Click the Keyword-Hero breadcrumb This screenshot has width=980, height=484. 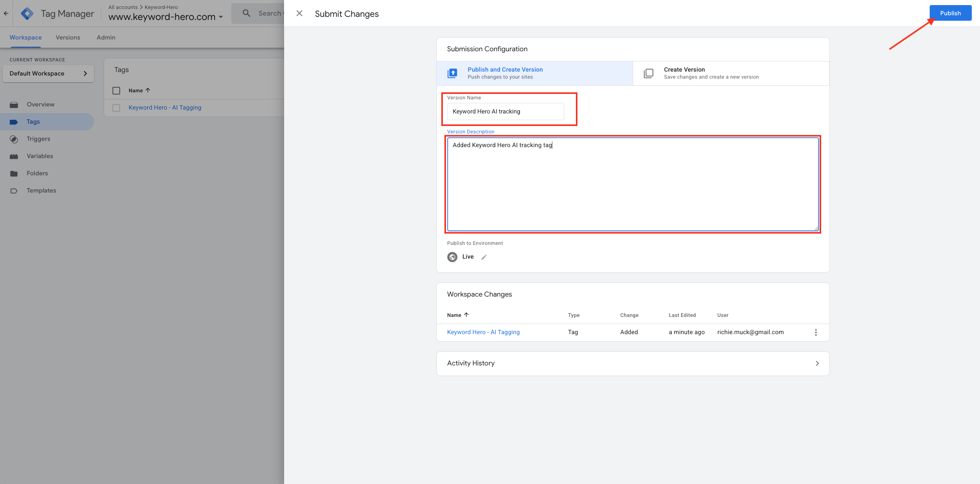pyautogui.click(x=161, y=7)
